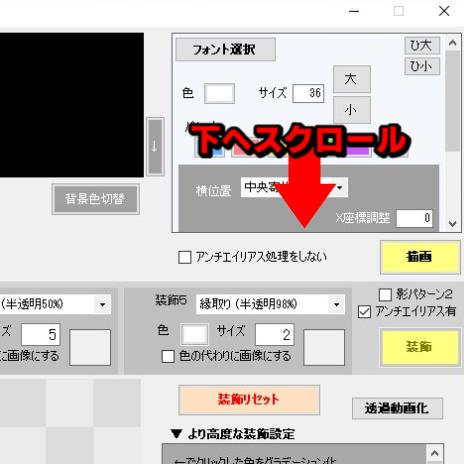The width and height of the screenshot is (464, 464).
Task: Click the yellow 描画 button
Action: click(x=420, y=257)
